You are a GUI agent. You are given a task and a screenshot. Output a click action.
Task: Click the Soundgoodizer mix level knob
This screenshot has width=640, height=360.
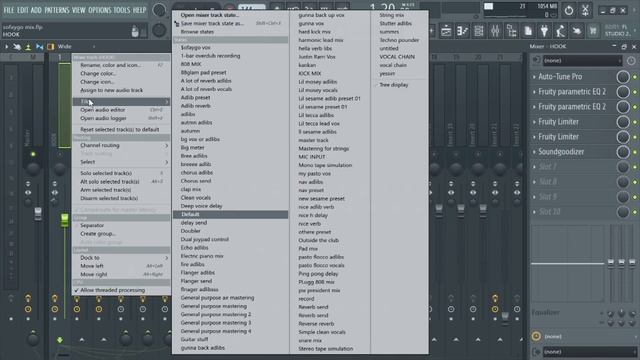point(623,152)
